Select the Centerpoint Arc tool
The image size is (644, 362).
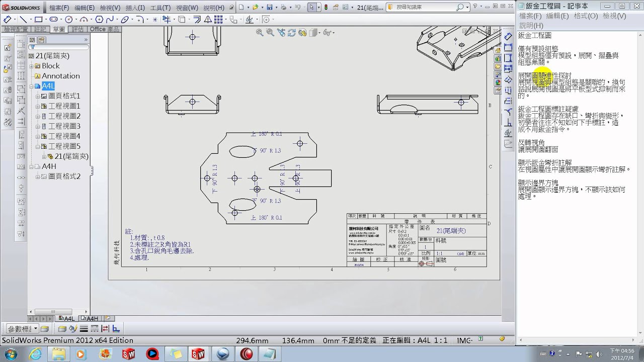point(84,19)
